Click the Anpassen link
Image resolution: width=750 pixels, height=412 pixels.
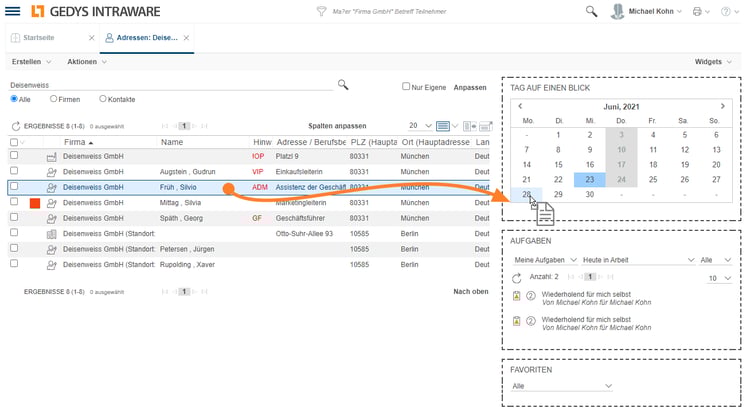pyautogui.click(x=470, y=88)
